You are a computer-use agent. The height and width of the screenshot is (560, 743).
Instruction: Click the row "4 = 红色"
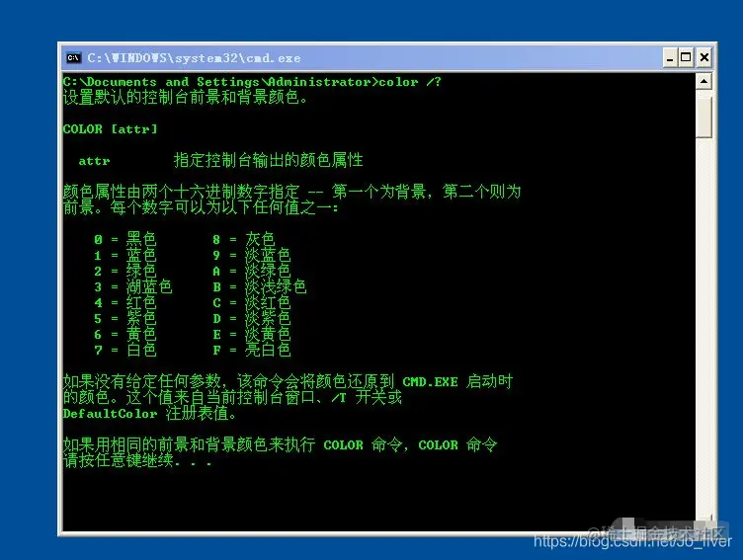125,302
